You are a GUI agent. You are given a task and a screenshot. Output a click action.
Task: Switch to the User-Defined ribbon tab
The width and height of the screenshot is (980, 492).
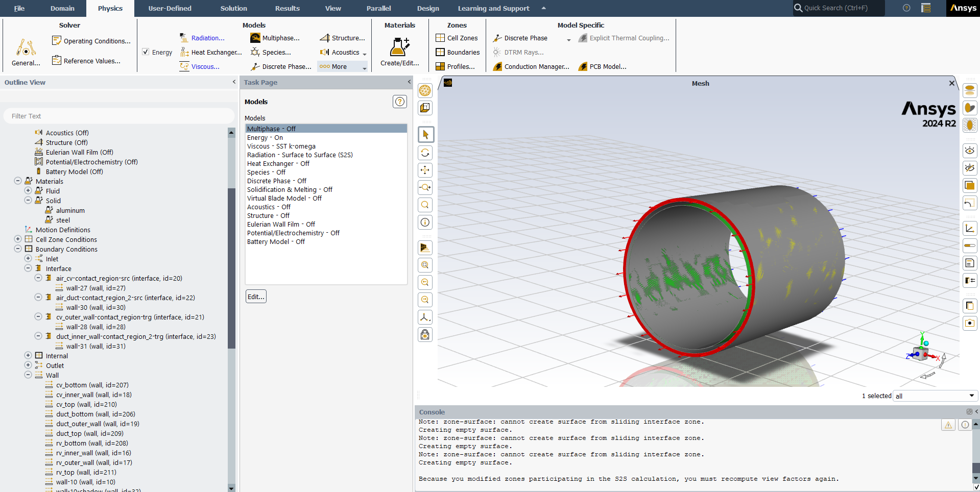(x=170, y=8)
